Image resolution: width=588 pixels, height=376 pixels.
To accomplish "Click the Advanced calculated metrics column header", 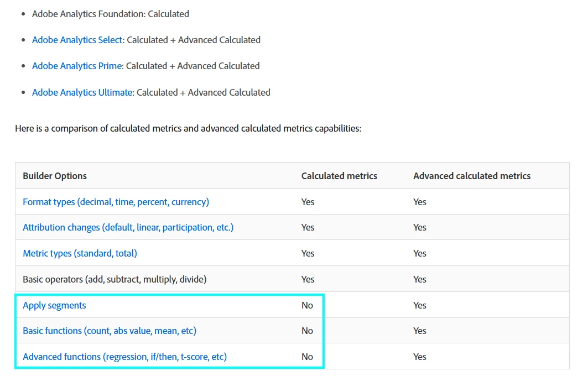I will (472, 176).
